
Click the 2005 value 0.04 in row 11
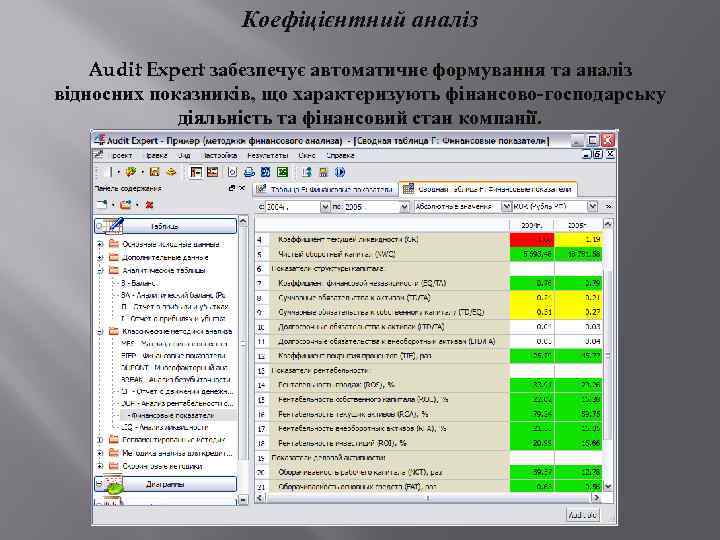point(578,341)
